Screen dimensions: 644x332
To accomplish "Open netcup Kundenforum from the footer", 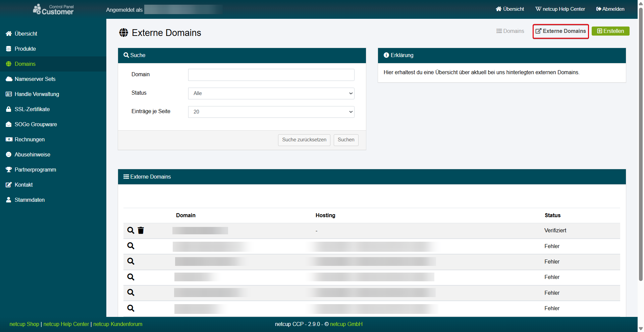I will 117,324.
